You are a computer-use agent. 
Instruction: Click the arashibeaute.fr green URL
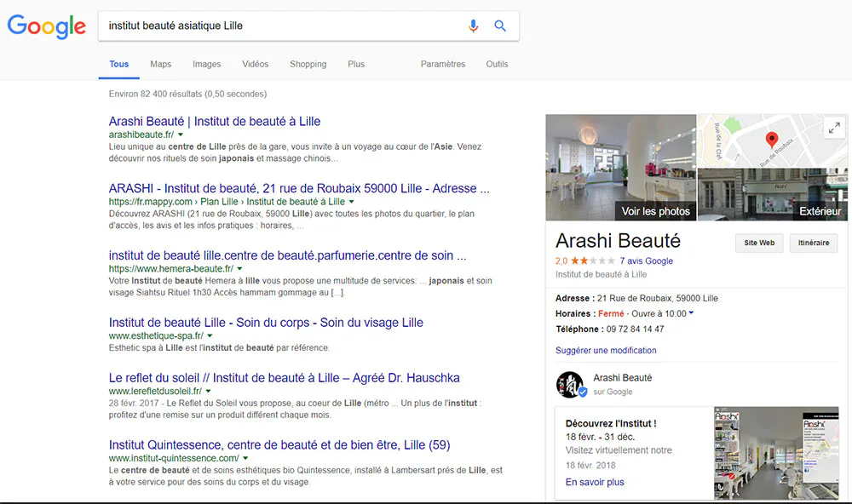[x=141, y=135]
